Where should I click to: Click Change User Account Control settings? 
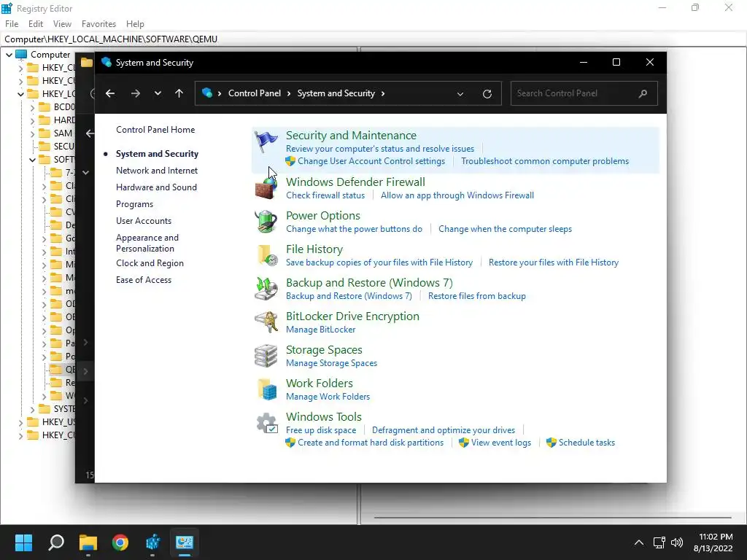(x=371, y=161)
